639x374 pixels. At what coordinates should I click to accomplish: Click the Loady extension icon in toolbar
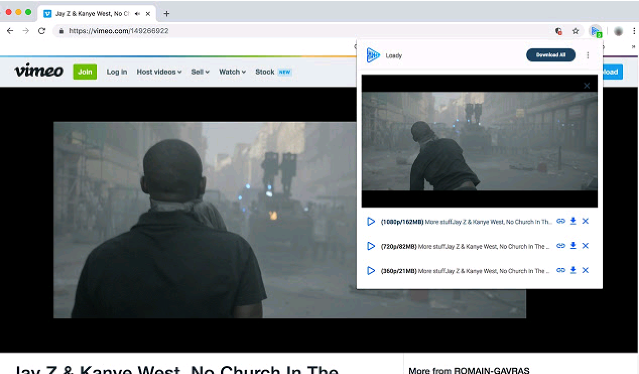pos(596,31)
